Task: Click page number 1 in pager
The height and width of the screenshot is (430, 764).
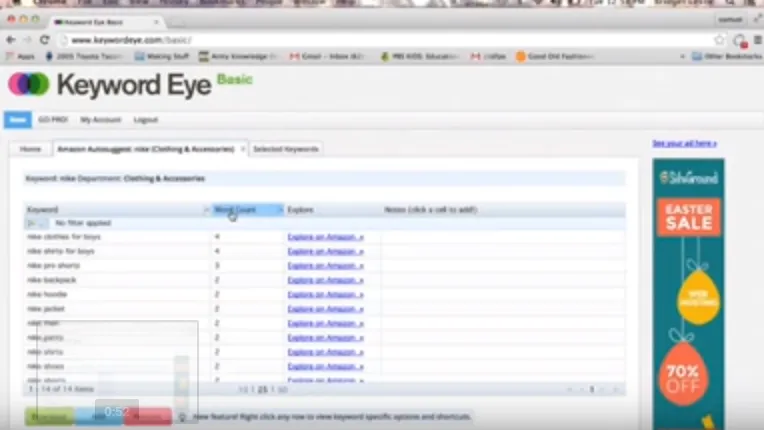Action: click(x=592, y=390)
